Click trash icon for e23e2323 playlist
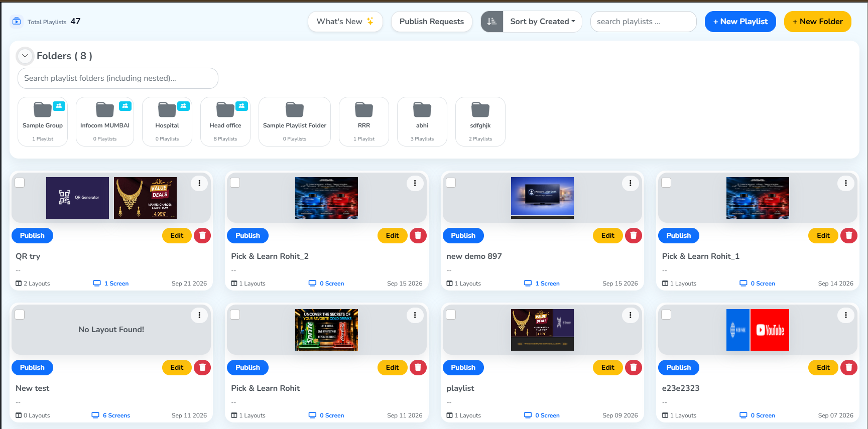Screen dimensions: 868x429 pyautogui.click(x=849, y=367)
